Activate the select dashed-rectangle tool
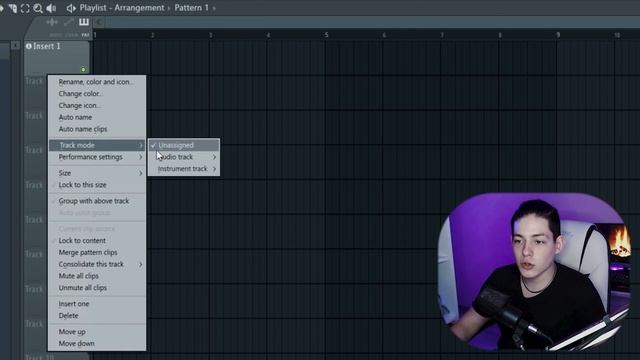640x360 pixels. tap(25, 8)
